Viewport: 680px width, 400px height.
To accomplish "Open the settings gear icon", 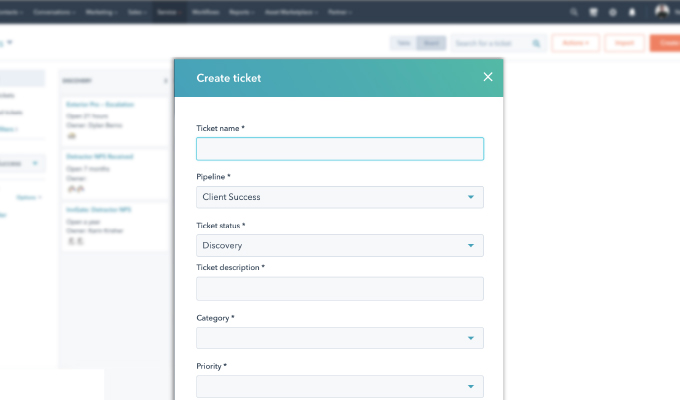I will (613, 12).
